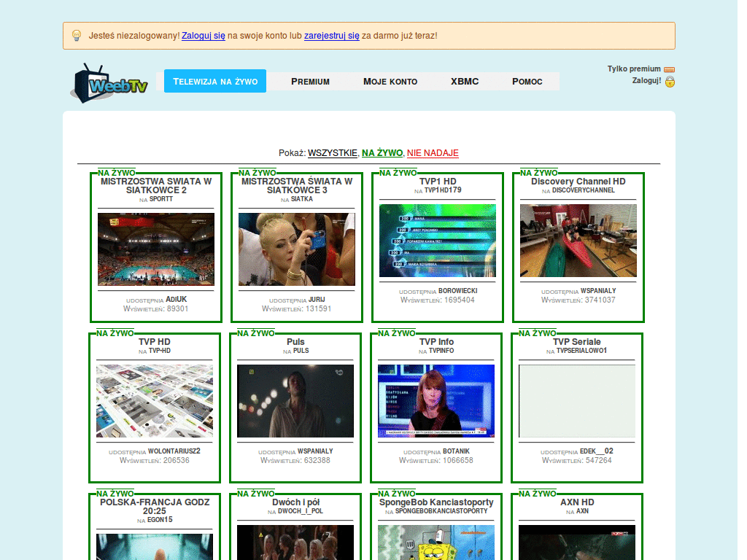Click view count 3741037
The height and width of the screenshot is (560, 747).
(600, 300)
